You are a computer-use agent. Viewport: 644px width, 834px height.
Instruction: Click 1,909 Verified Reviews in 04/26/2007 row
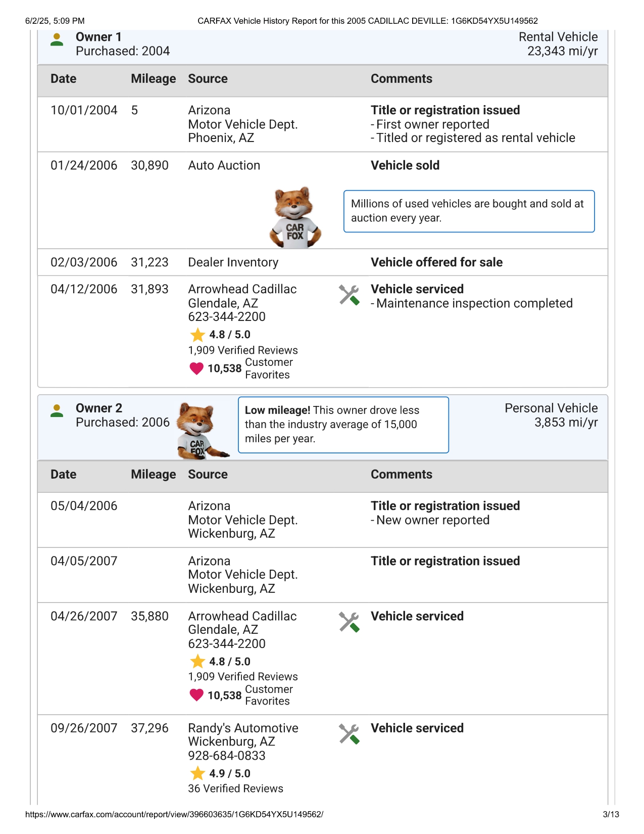(243, 676)
